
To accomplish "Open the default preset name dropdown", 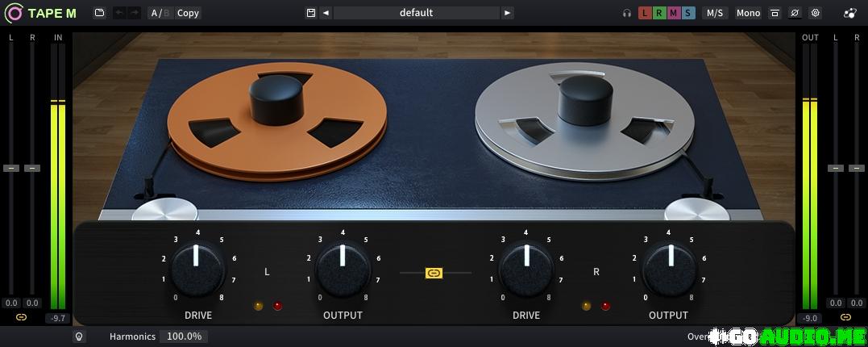I will coord(416,13).
